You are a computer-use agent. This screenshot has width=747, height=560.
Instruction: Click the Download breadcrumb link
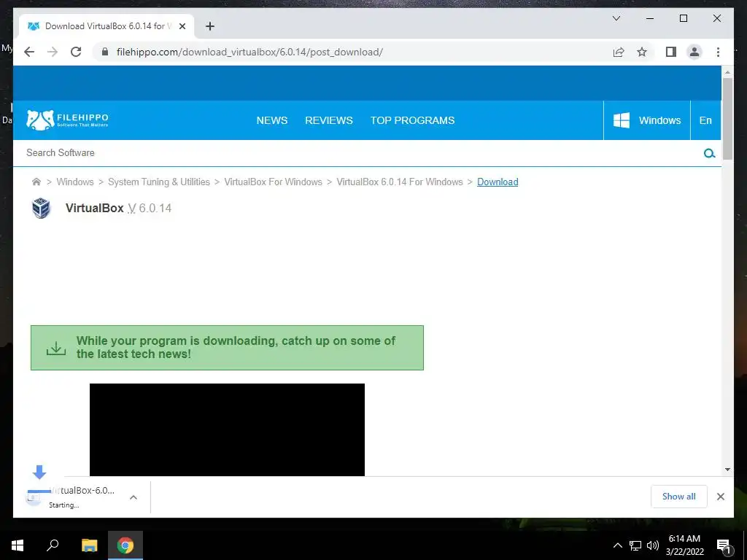pyautogui.click(x=498, y=182)
